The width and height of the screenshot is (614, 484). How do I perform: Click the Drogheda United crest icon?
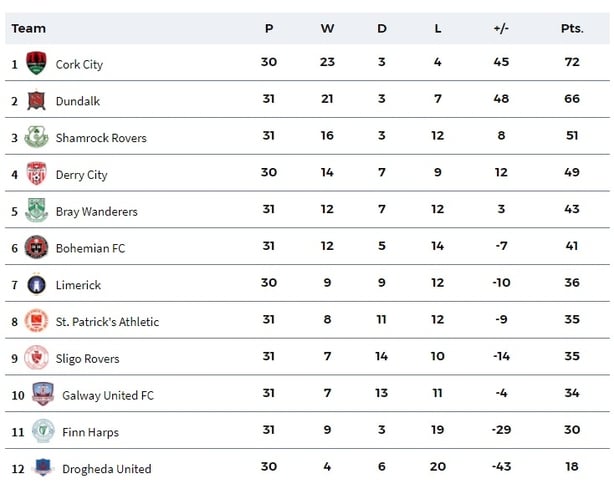[x=43, y=467]
